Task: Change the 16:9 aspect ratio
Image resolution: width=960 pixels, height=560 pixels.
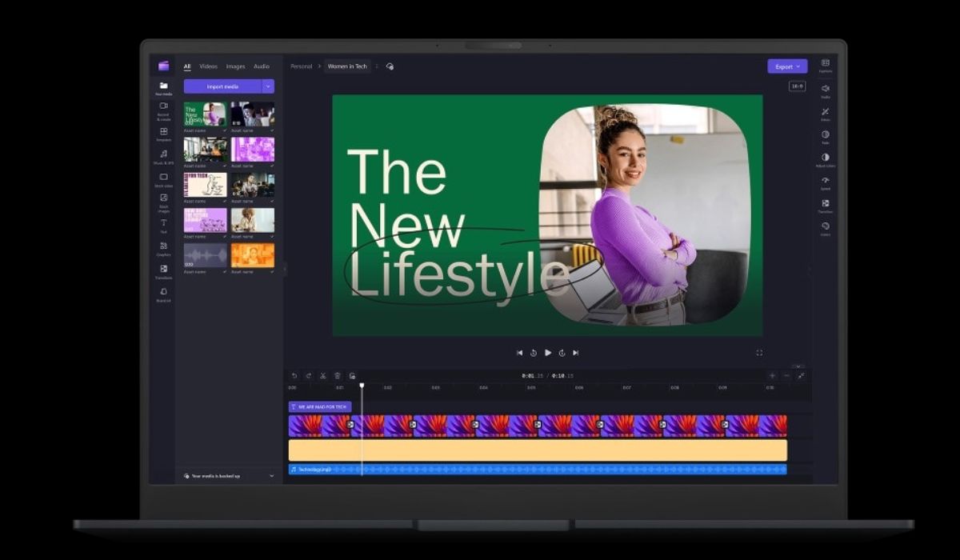Action: point(797,86)
